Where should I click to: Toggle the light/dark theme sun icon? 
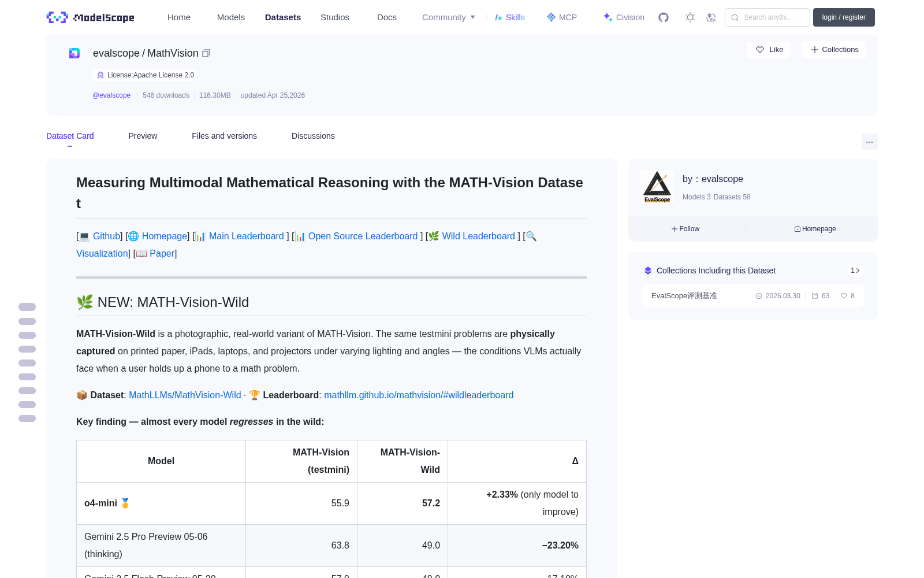pos(690,17)
